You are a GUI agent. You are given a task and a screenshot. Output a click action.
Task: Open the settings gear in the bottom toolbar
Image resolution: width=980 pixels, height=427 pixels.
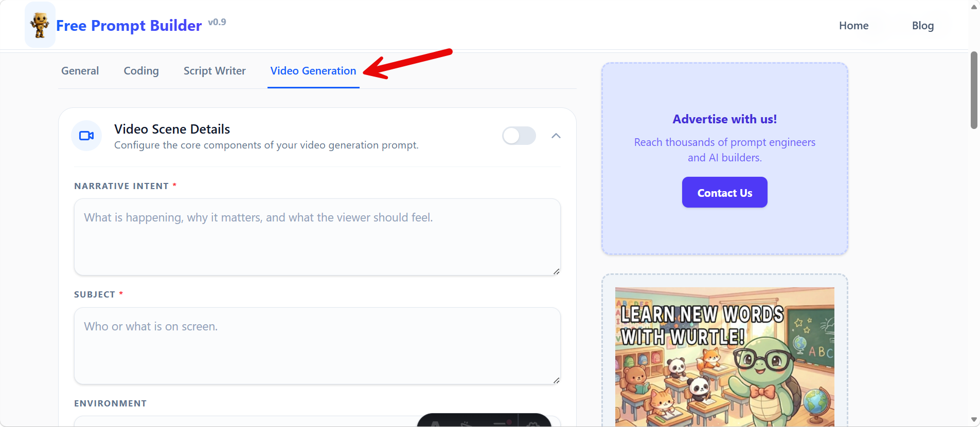point(533,425)
